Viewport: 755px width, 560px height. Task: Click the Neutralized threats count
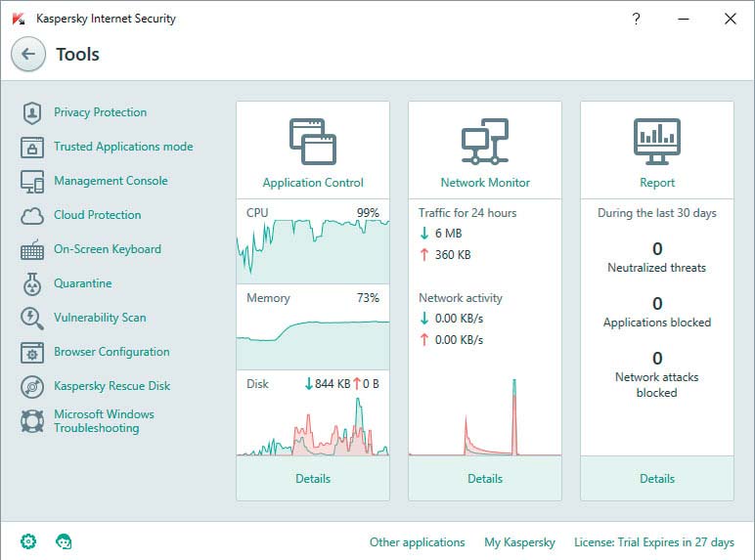[x=657, y=249]
